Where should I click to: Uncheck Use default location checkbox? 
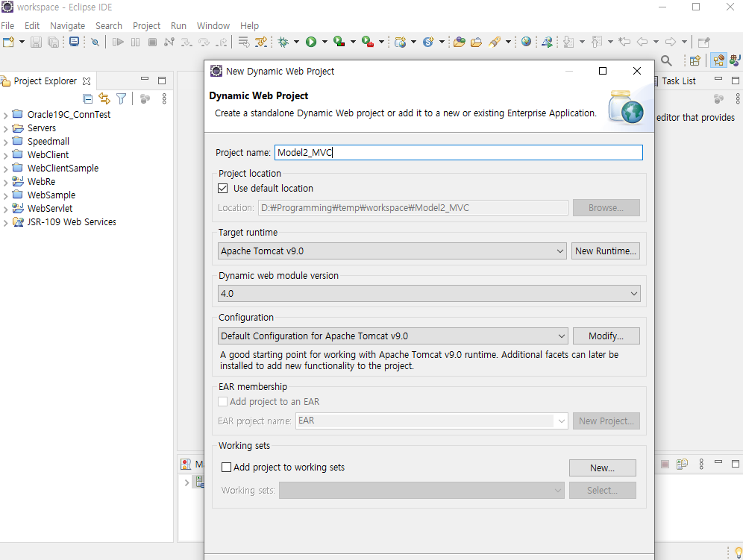(223, 189)
